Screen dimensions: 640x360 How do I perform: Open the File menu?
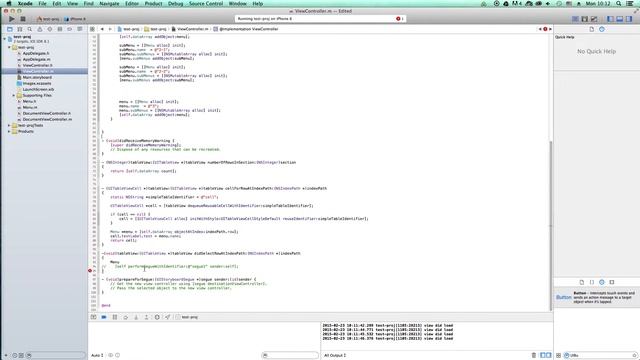pyautogui.click(x=42, y=4)
